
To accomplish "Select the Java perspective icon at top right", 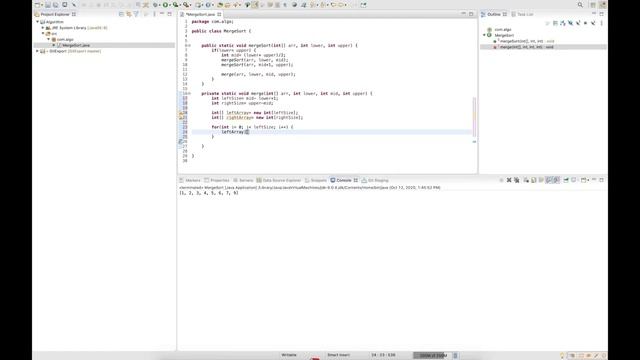I will (603, 5).
